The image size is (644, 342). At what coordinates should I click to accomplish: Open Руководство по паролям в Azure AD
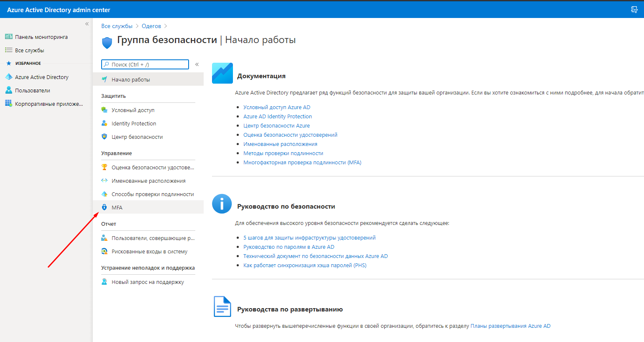tap(289, 247)
